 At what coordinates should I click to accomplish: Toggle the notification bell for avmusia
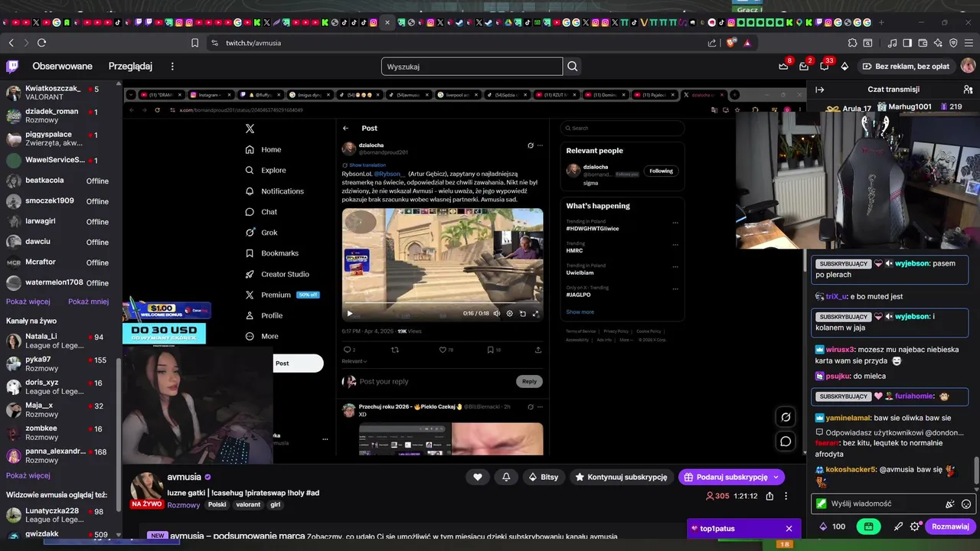point(506,477)
